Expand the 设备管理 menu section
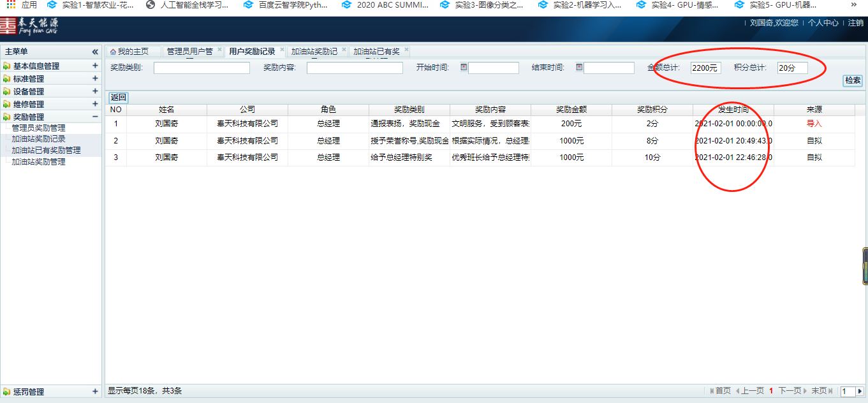Image resolution: width=868 pixels, height=403 pixels. click(x=95, y=91)
